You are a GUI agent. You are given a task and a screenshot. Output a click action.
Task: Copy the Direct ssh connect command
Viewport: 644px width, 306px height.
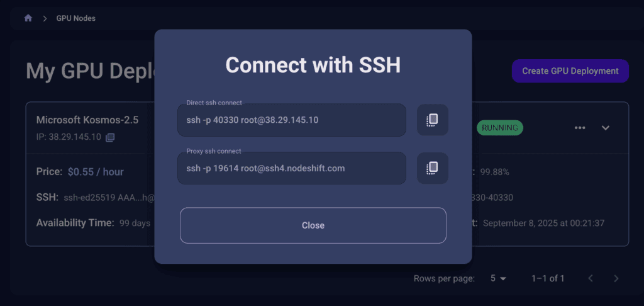click(x=432, y=120)
